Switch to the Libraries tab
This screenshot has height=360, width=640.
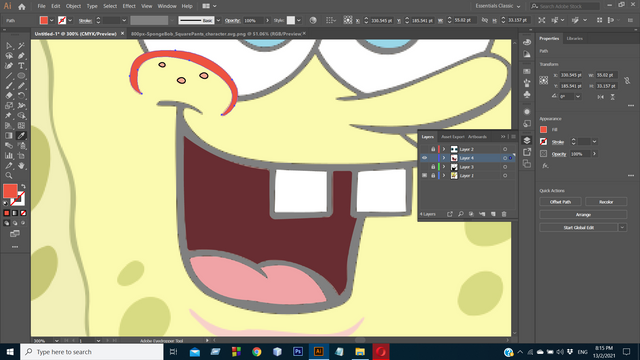[574, 38]
